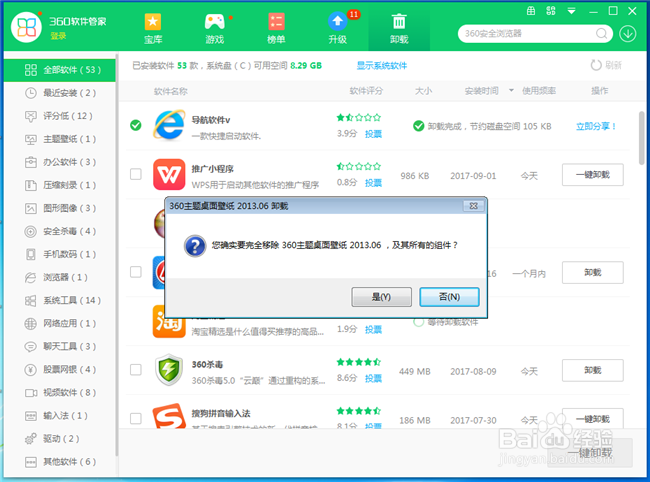
Task: Switch to the 卸载 uninstall tab
Action: tap(399, 28)
